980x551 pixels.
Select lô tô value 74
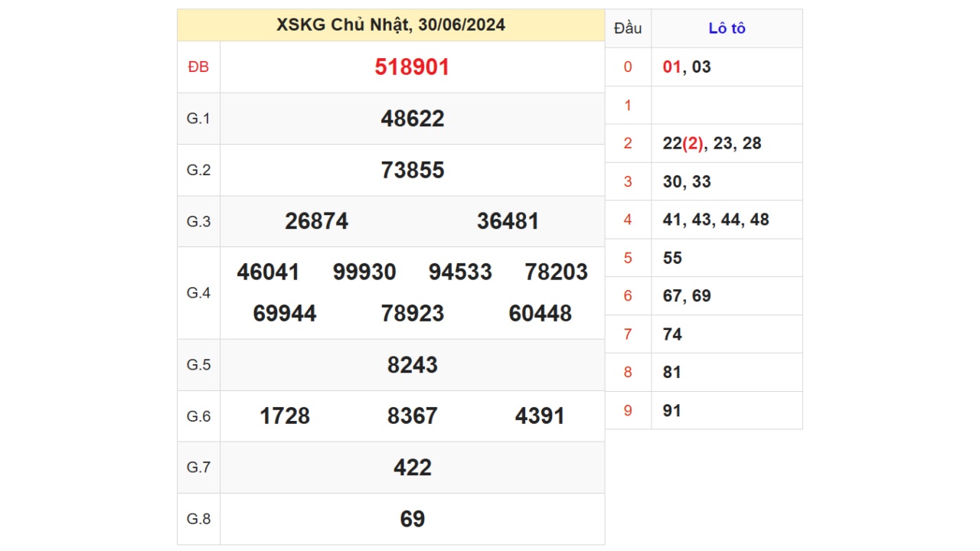672,334
